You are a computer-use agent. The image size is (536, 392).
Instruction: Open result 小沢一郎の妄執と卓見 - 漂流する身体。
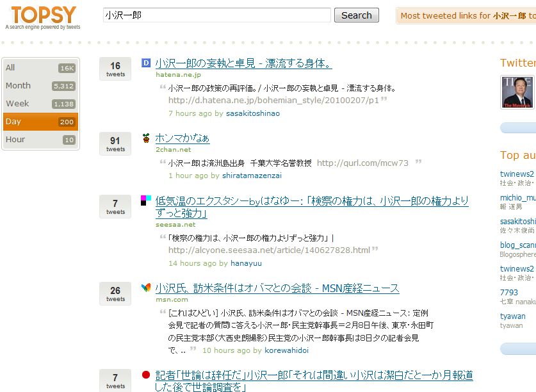pyautogui.click(x=243, y=63)
